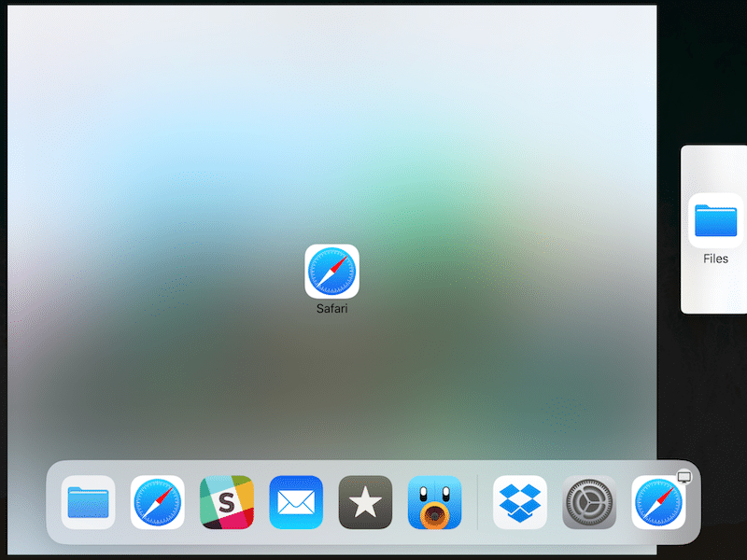Launch Tweetbot from the dock

pos(433,502)
